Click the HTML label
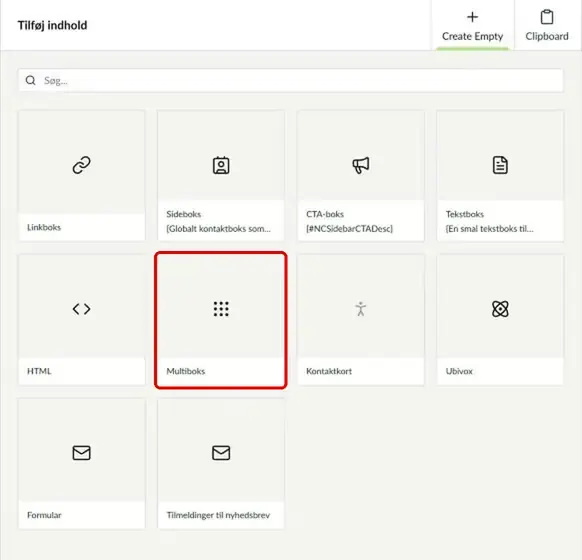Image resolution: width=582 pixels, height=560 pixels. tap(39, 371)
